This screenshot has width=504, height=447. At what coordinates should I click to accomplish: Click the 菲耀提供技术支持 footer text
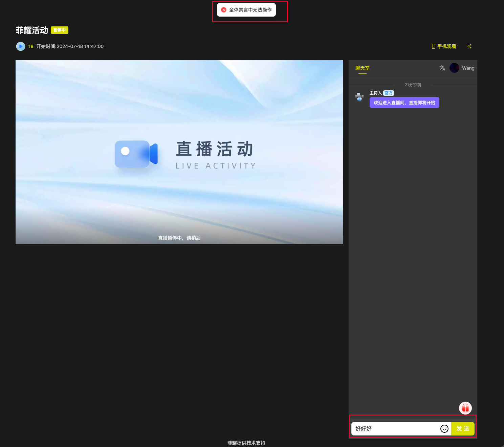(x=246, y=443)
